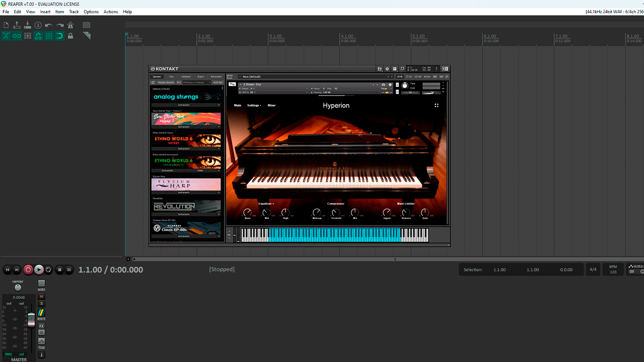The height and width of the screenshot is (362, 644).
Task: Switch to Kontakt Database tab
Action: [186, 76]
